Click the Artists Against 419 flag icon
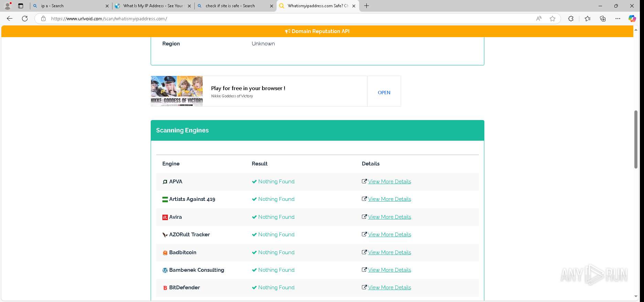Image resolution: width=644 pixels, height=302 pixels. [x=165, y=199]
